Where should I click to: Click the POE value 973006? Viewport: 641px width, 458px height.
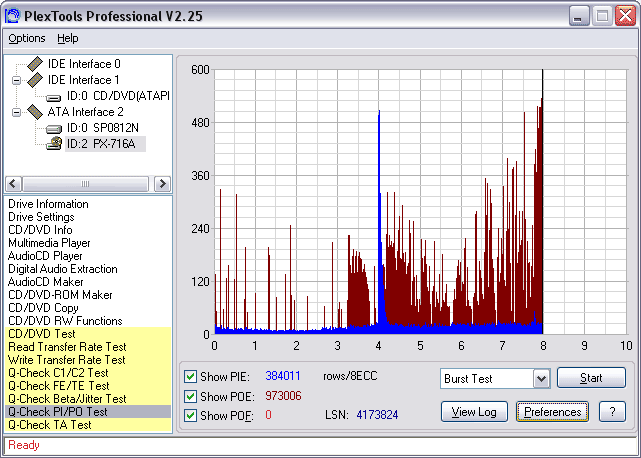283,396
